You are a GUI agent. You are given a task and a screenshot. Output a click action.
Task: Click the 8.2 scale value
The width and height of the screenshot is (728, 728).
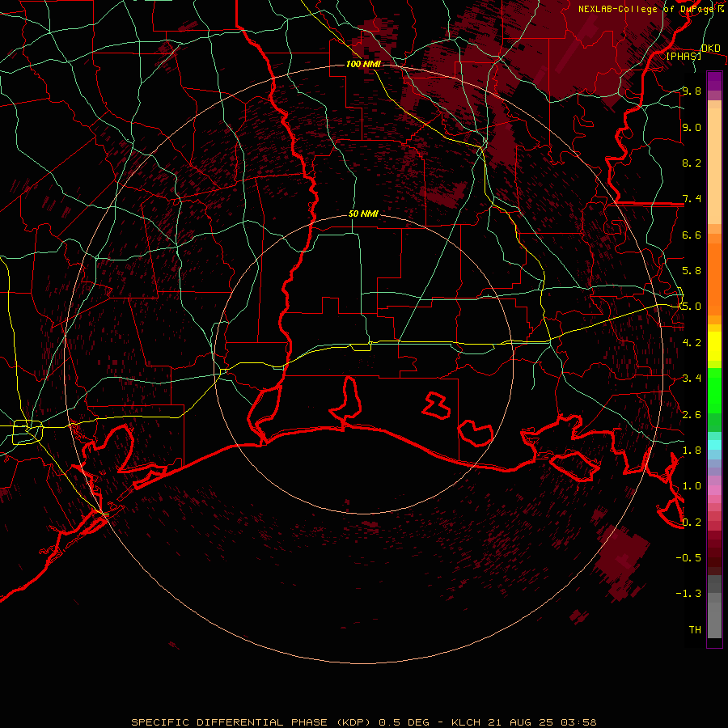692,163
